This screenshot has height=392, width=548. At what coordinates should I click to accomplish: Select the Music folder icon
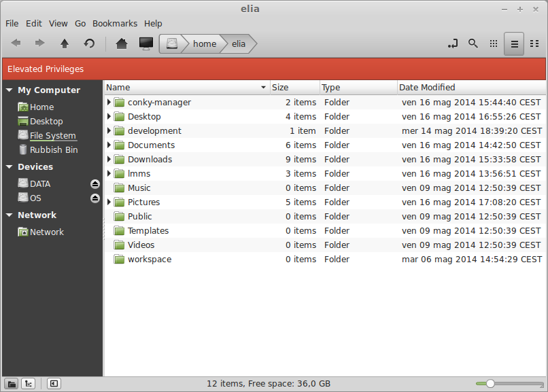click(119, 188)
